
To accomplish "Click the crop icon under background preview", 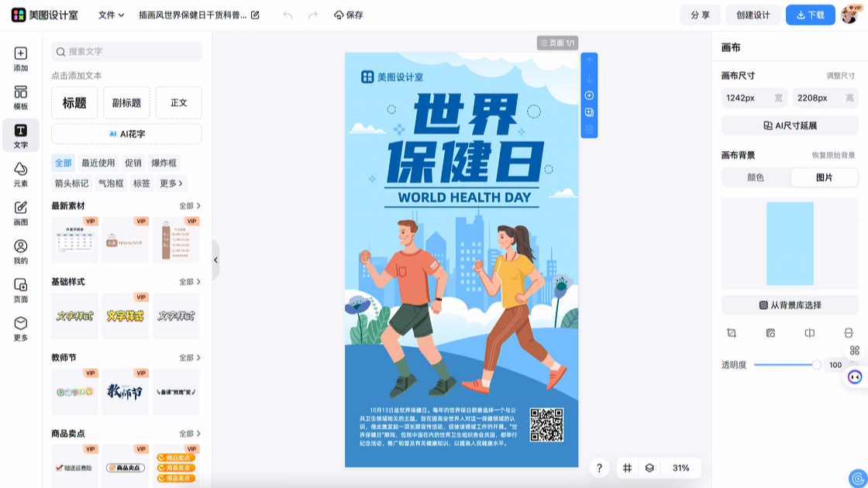I will point(732,333).
